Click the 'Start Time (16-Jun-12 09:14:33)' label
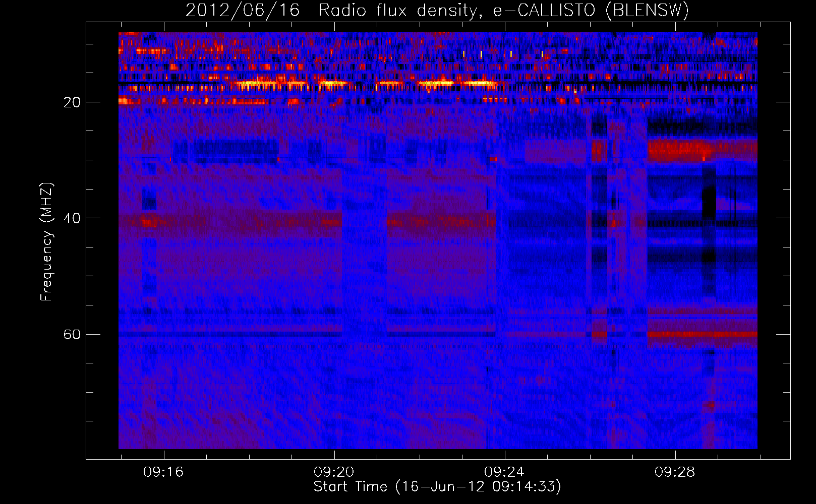The height and width of the screenshot is (504, 816). (x=437, y=486)
